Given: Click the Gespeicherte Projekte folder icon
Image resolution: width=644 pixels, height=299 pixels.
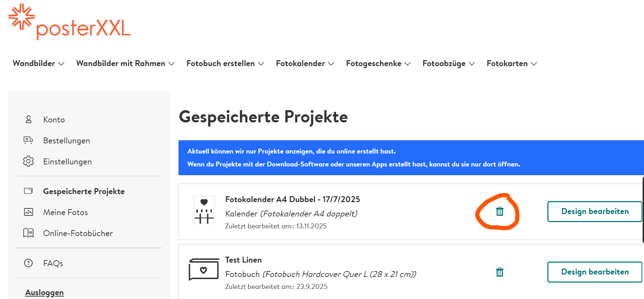Looking at the screenshot, I should pos(28,191).
